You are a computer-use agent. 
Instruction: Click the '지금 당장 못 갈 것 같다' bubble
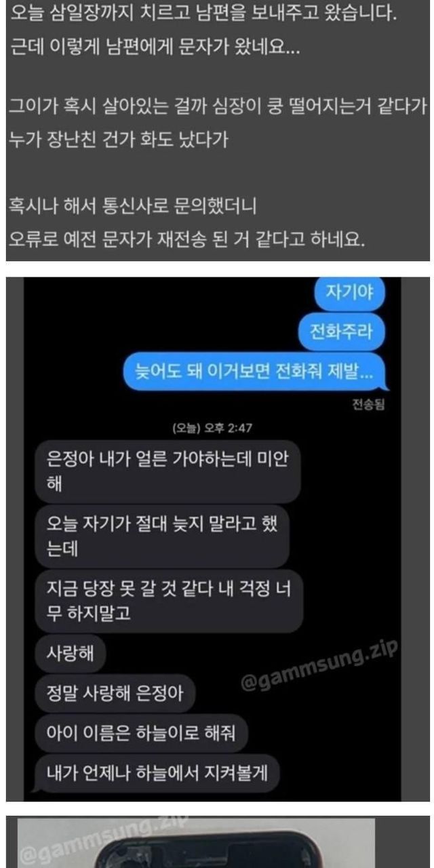[x=169, y=601]
